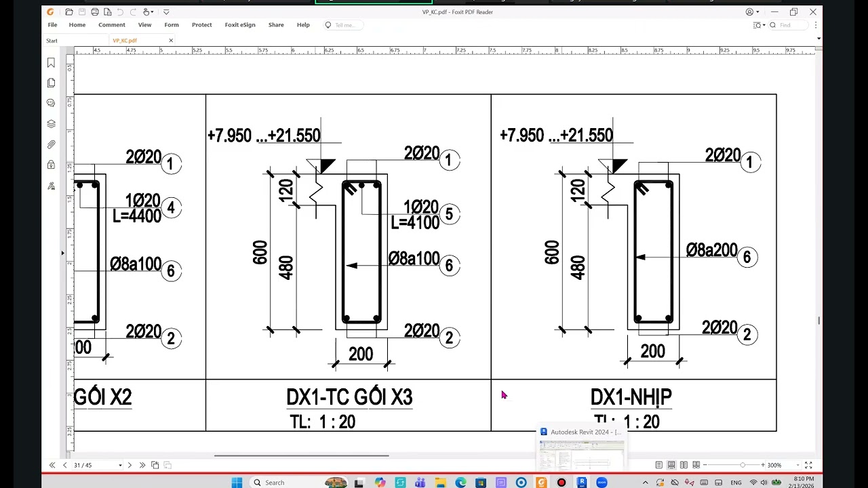Show hidden system tray icons
The height and width of the screenshot is (488, 868).
coord(646,483)
